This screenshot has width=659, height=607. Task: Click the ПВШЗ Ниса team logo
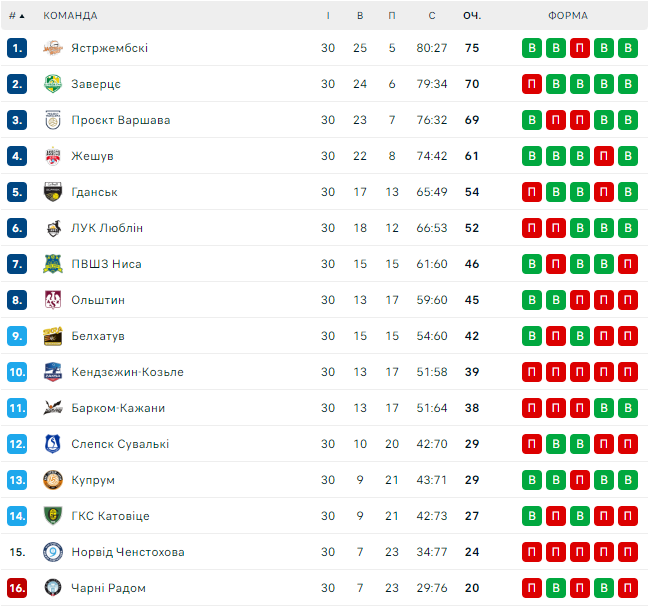click(x=53, y=264)
